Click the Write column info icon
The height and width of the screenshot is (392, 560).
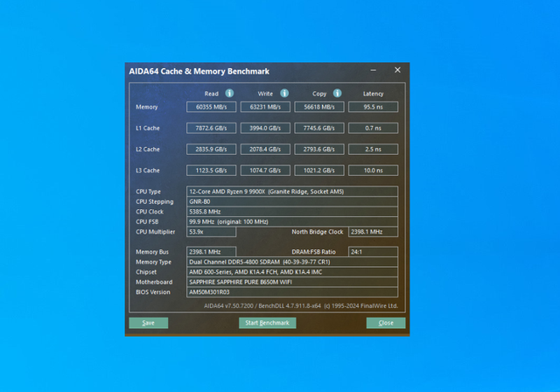coord(284,93)
